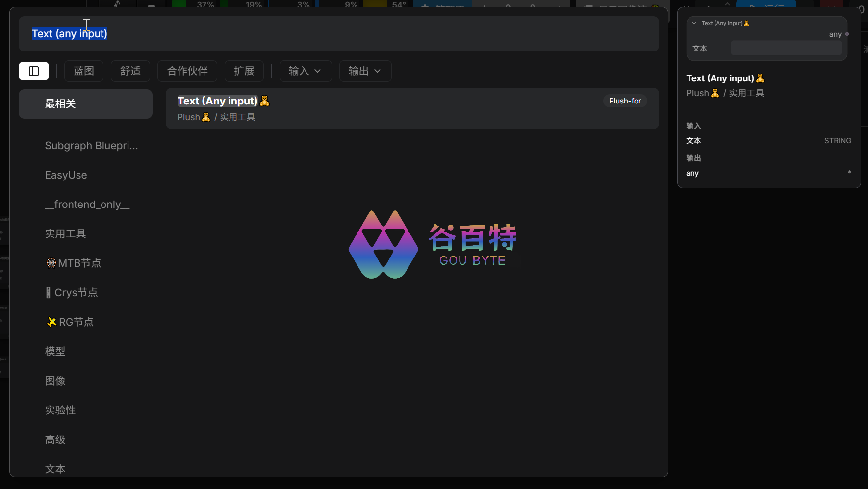The width and height of the screenshot is (868, 489).
Task: Click the search box containing "Text (any input)"
Action: (x=338, y=34)
